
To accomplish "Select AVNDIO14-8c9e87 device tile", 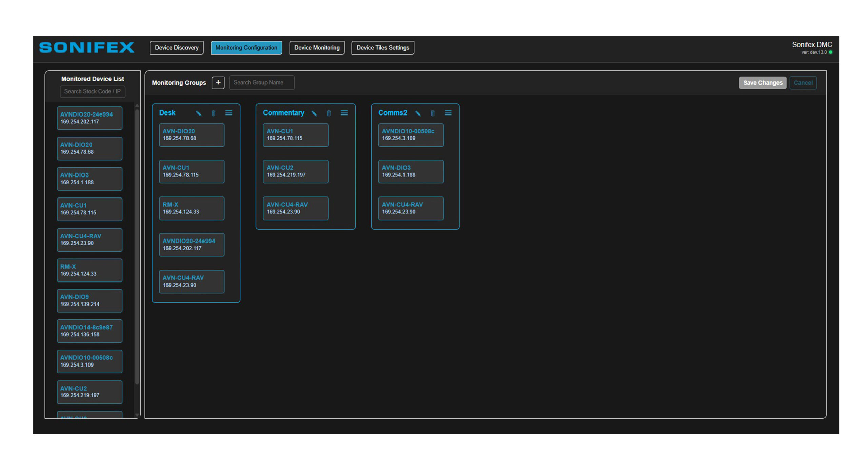I will pyautogui.click(x=90, y=331).
